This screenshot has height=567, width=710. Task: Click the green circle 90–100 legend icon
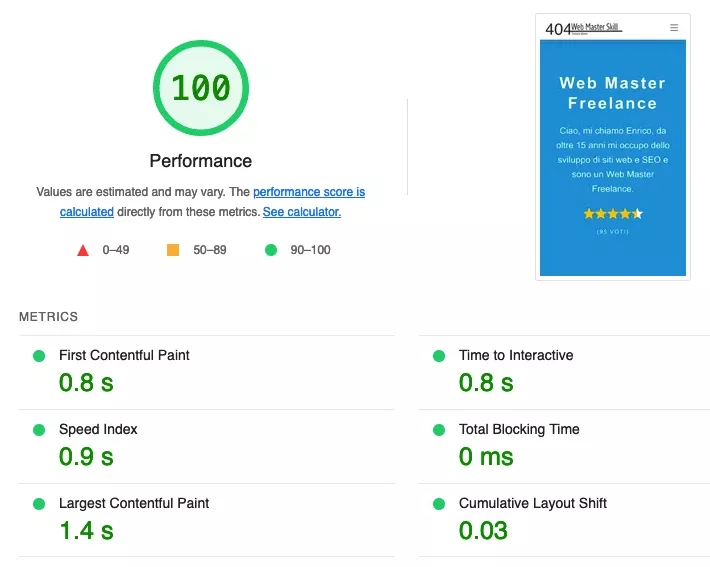point(270,250)
